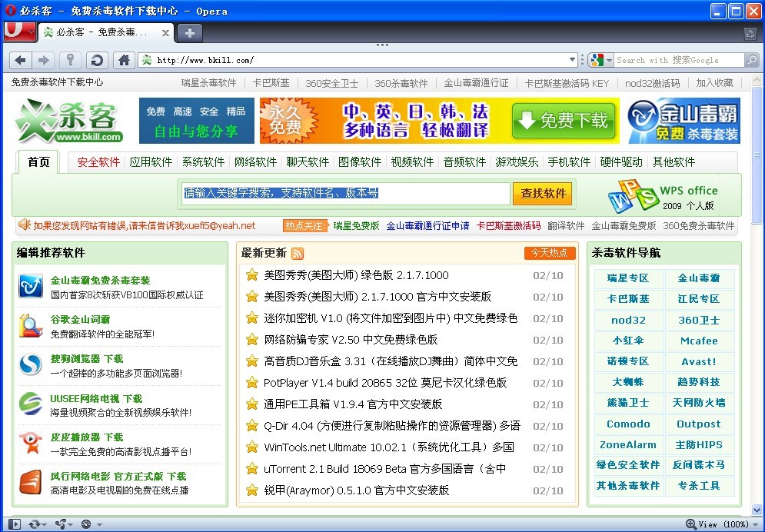The height and width of the screenshot is (532, 765).
Task: Open the search engine selector dropdown
Action: coord(601,60)
